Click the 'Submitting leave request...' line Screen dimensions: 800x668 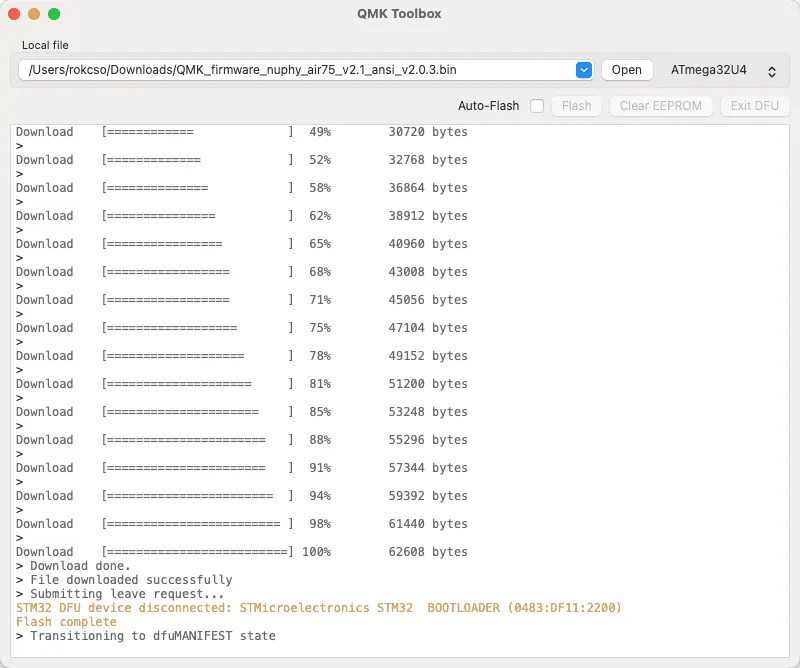tap(120, 593)
